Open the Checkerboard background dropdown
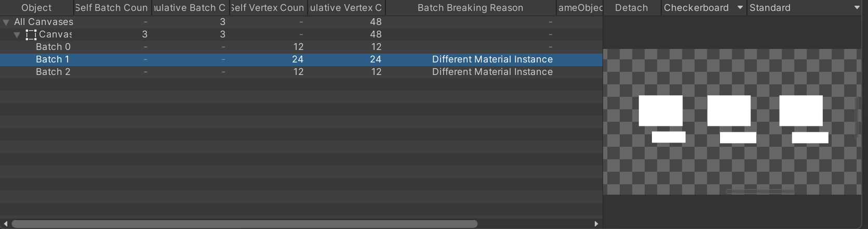Screen dimensions: 868x229 click(704, 8)
